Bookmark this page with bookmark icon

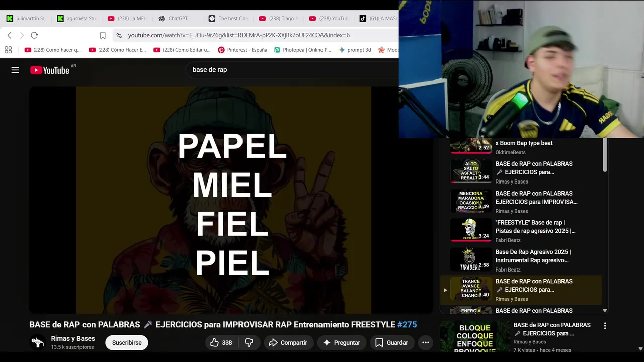point(103,35)
